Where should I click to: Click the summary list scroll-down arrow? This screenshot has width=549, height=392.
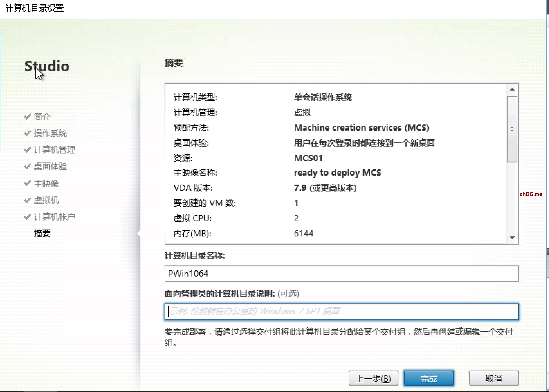[512, 238]
